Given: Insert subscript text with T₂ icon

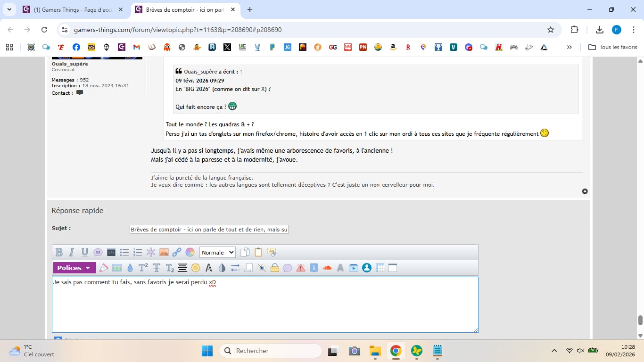Looking at the screenshot, I should [170, 268].
